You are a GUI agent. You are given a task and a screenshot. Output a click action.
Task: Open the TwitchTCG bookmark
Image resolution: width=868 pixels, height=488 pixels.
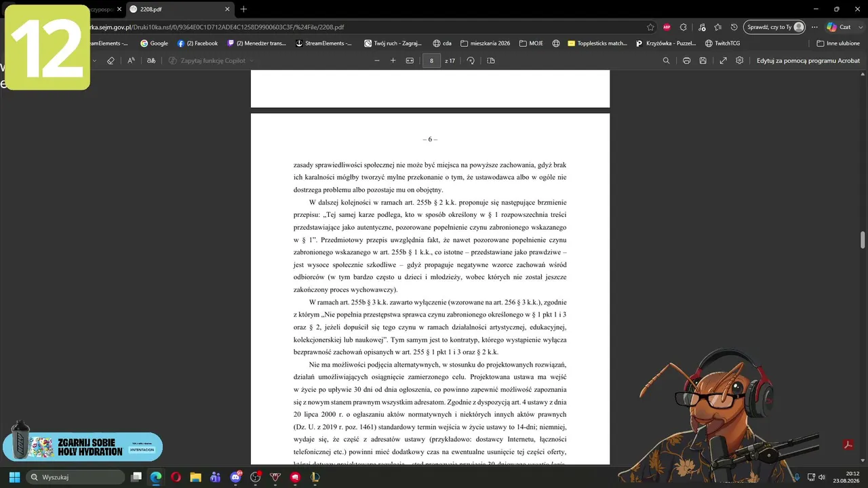tap(722, 43)
